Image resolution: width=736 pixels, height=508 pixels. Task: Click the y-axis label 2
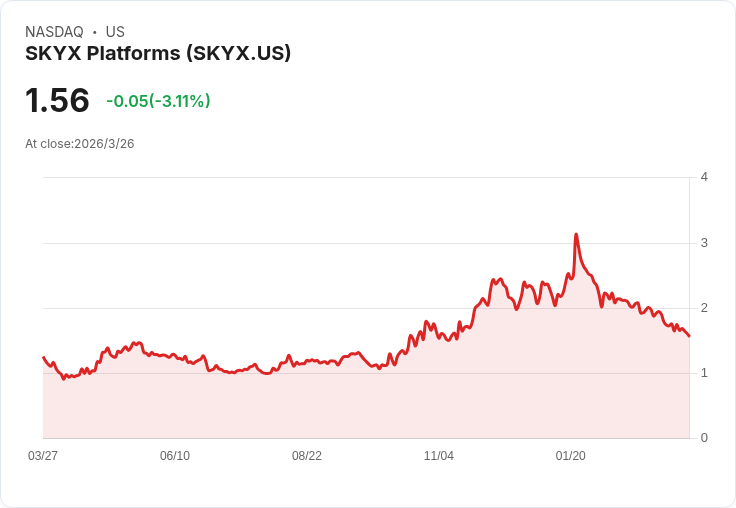[x=704, y=308]
